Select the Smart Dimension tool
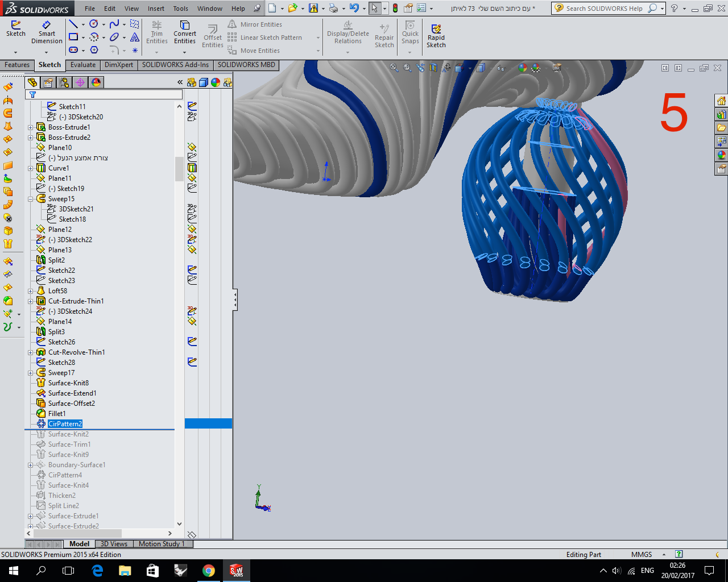The image size is (728, 582). [x=47, y=33]
